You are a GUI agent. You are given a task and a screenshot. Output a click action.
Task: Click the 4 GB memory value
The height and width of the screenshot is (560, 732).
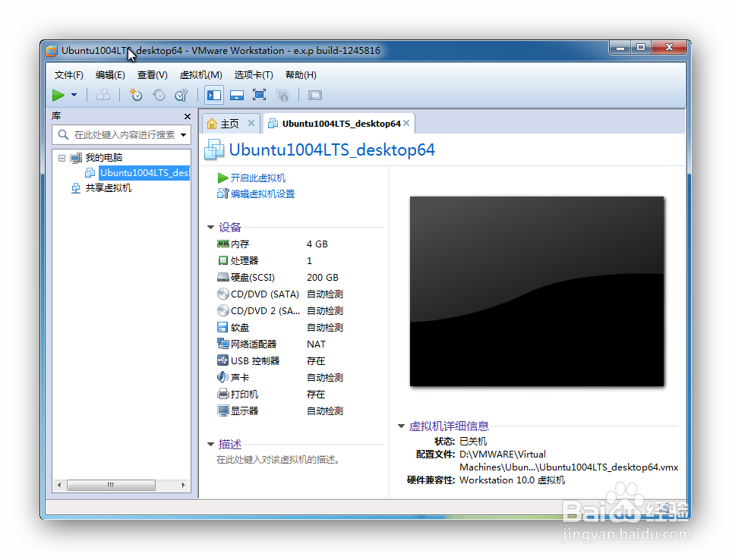click(317, 244)
